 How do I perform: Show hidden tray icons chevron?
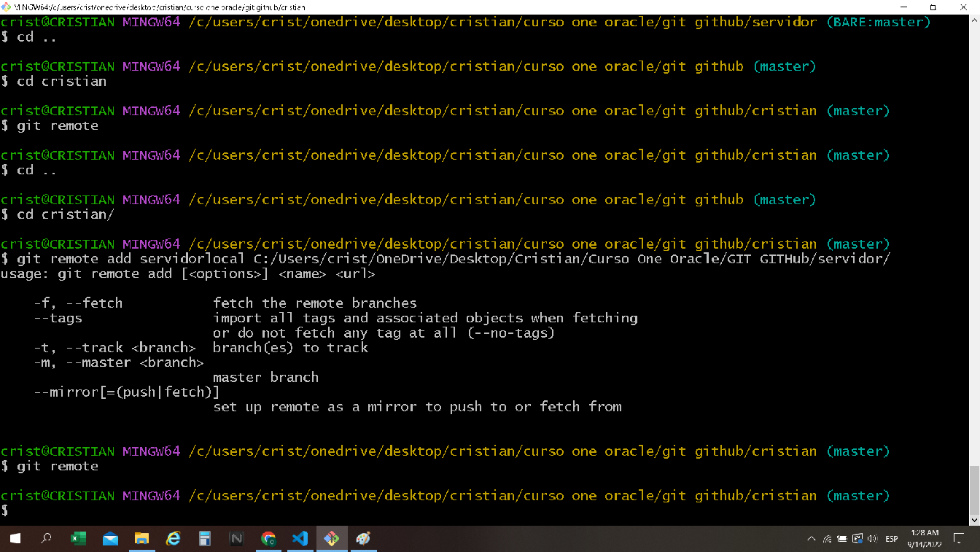(812, 539)
